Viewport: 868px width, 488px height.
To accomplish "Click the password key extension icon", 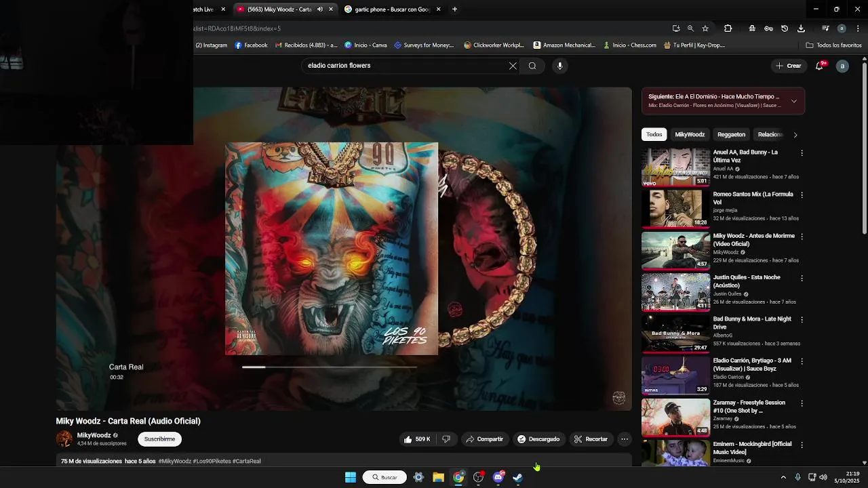I will [x=768, y=28].
